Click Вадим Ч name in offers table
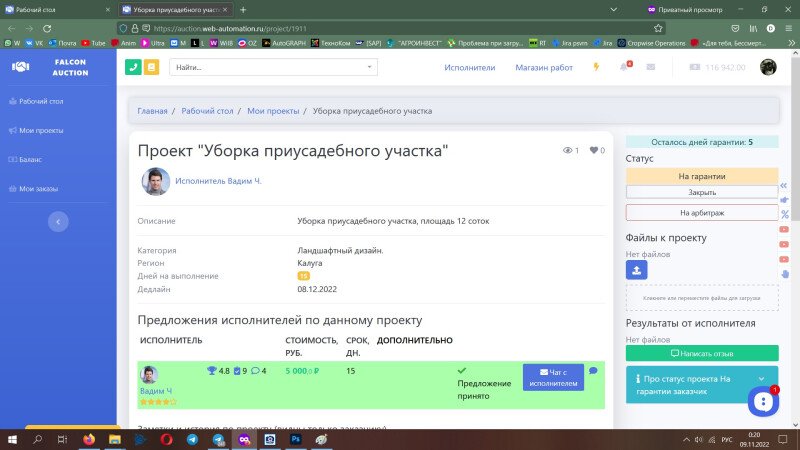The image size is (800, 450). click(156, 391)
